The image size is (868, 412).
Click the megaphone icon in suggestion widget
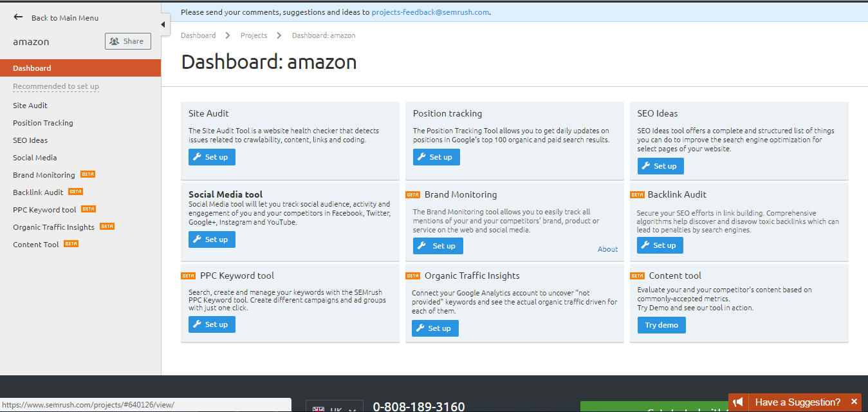click(x=739, y=402)
